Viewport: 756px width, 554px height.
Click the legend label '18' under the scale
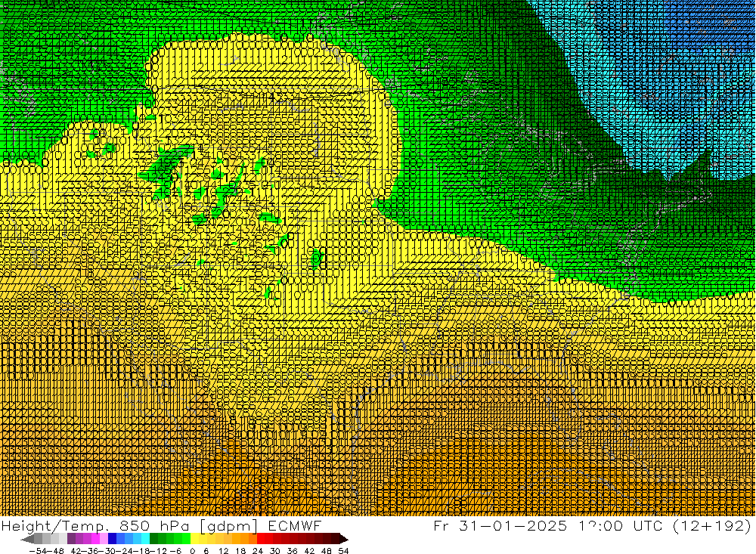(x=240, y=551)
